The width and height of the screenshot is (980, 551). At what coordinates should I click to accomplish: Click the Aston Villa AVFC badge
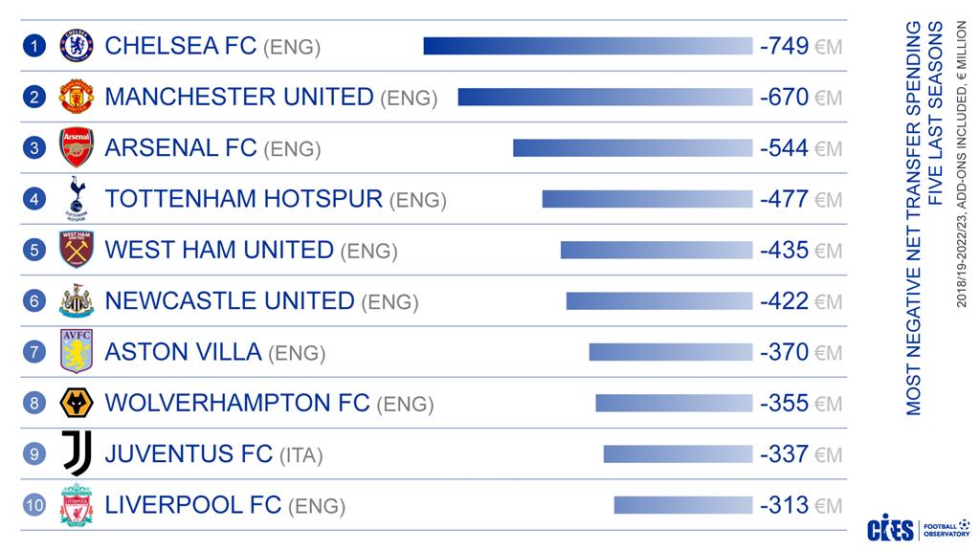coord(76,351)
